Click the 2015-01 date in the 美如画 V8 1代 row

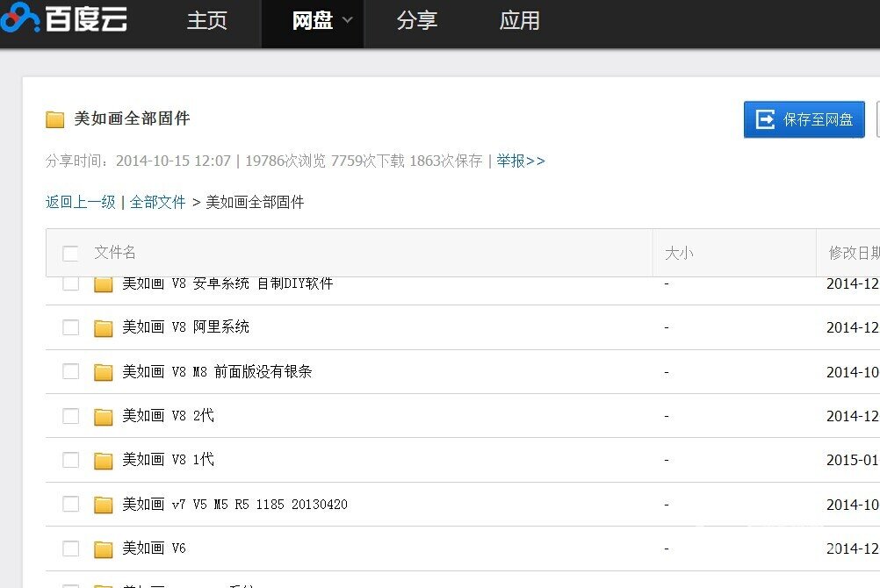[853, 460]
